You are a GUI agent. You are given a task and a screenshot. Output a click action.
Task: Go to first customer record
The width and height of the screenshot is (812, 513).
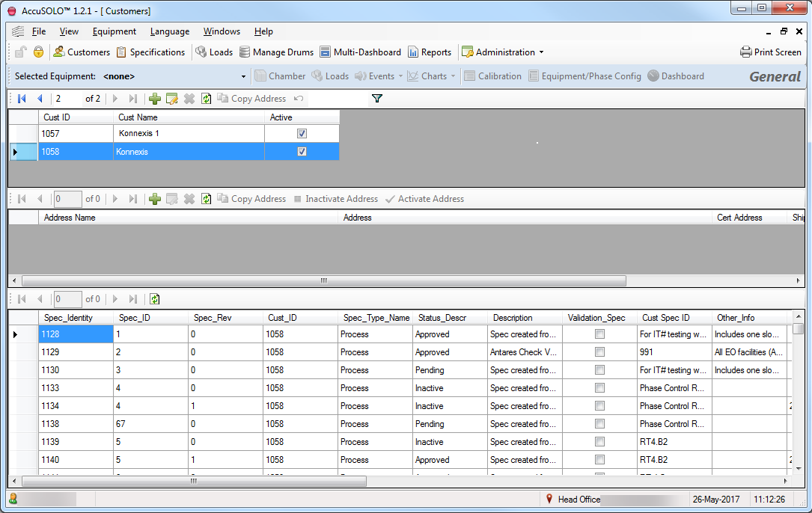(22, 99)
